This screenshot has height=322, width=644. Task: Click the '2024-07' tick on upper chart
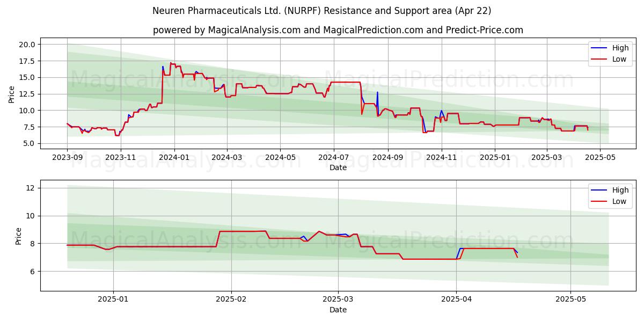point(334,157)
